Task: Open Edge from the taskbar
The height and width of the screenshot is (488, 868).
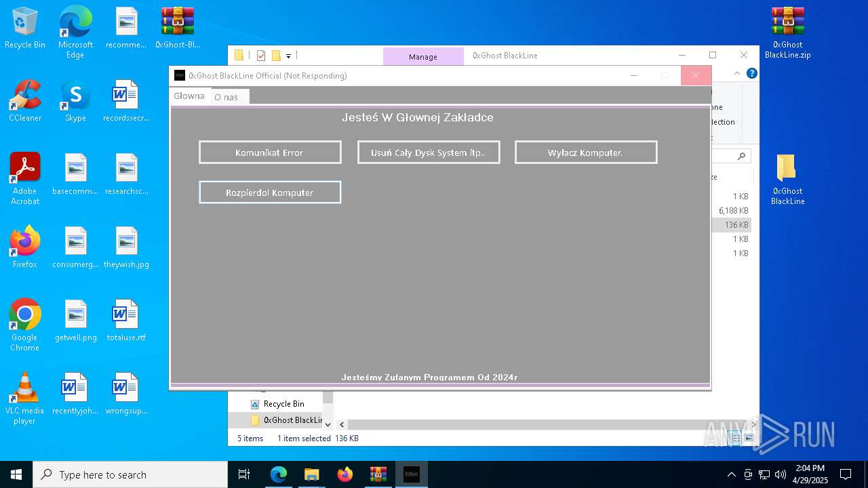Action: click(279, 474)
